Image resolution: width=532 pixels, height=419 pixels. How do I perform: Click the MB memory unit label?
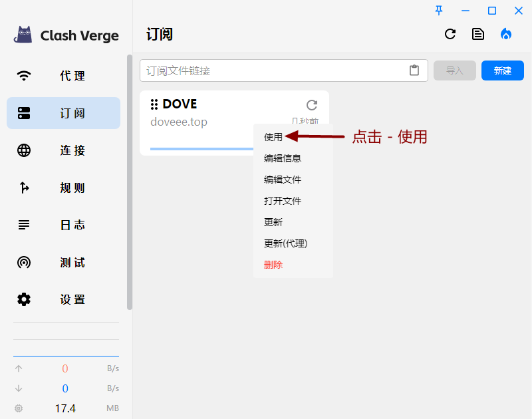[x=112, y=408]
